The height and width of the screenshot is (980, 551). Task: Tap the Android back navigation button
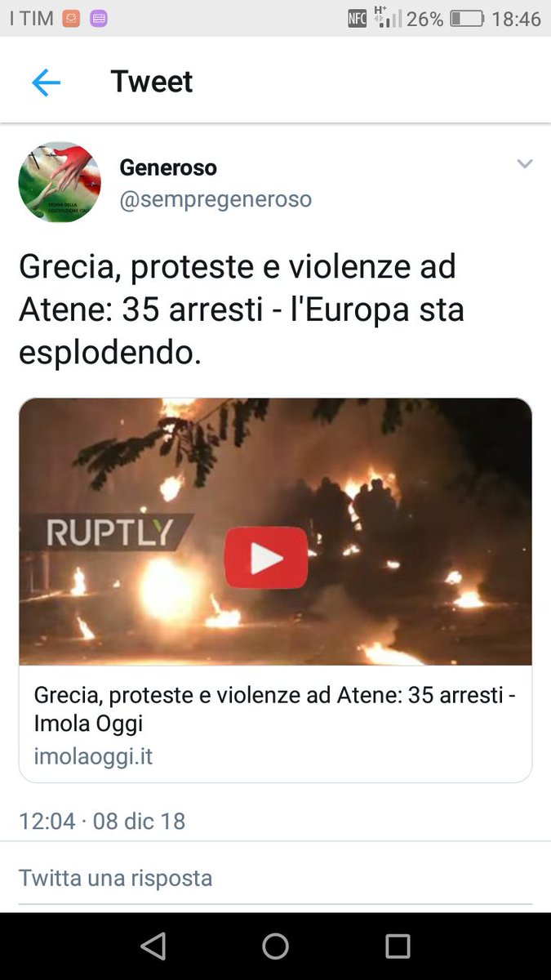(x=153, y=946)
